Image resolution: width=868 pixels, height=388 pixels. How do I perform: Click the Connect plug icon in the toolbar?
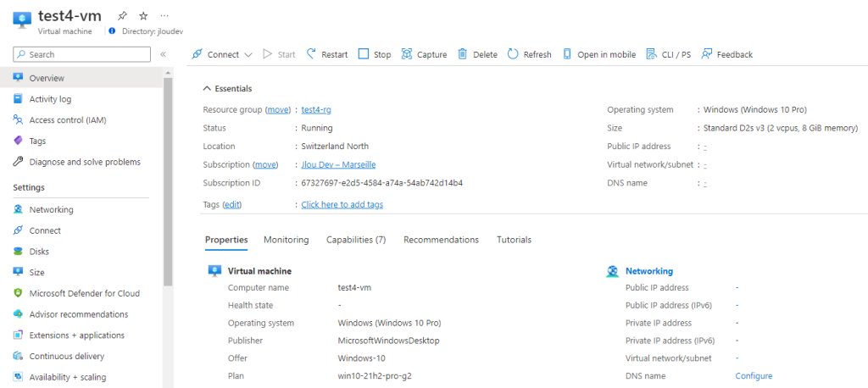[197, 54]
